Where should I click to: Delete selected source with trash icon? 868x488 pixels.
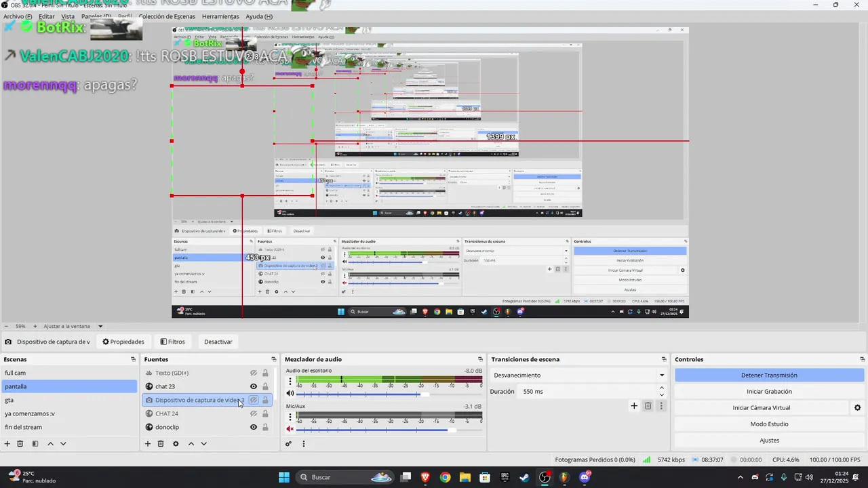pos(161,444)
